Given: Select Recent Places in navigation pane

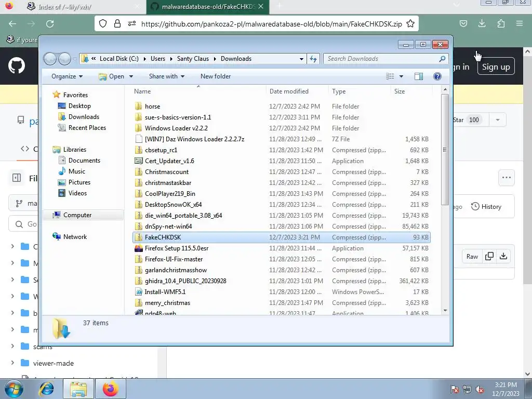Looking at the screenshot, I should 87,128.
